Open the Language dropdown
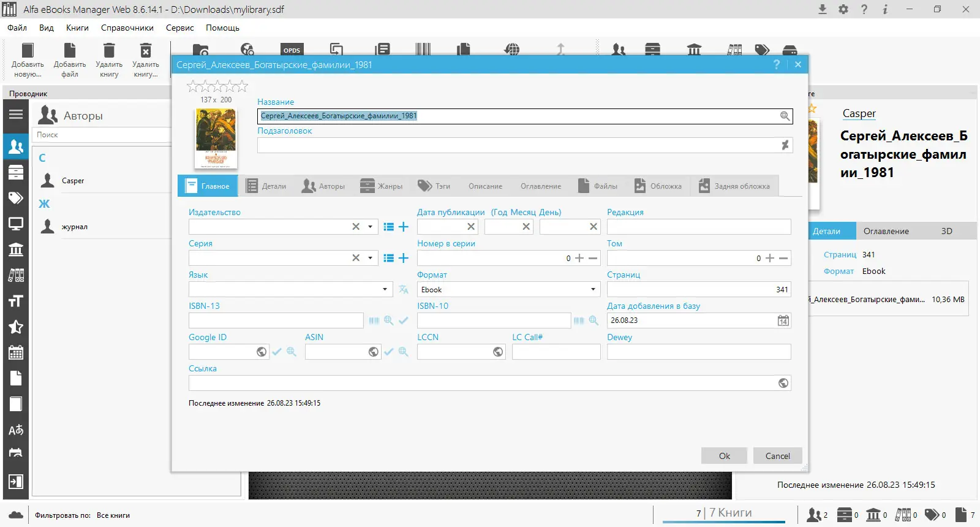The image size is (980, 527). [385, 289]
